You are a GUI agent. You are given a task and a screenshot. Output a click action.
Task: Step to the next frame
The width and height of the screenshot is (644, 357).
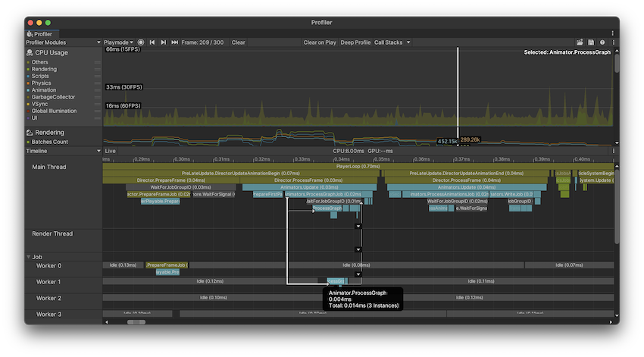[164, 42]
